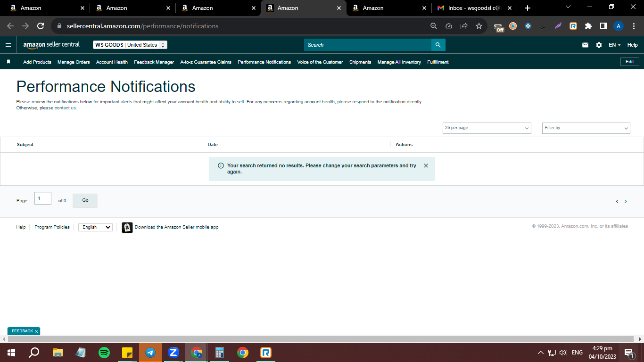Screen dimensions: 644x362
Task: Click the Seller Central search field
Action: pos(368,45)
